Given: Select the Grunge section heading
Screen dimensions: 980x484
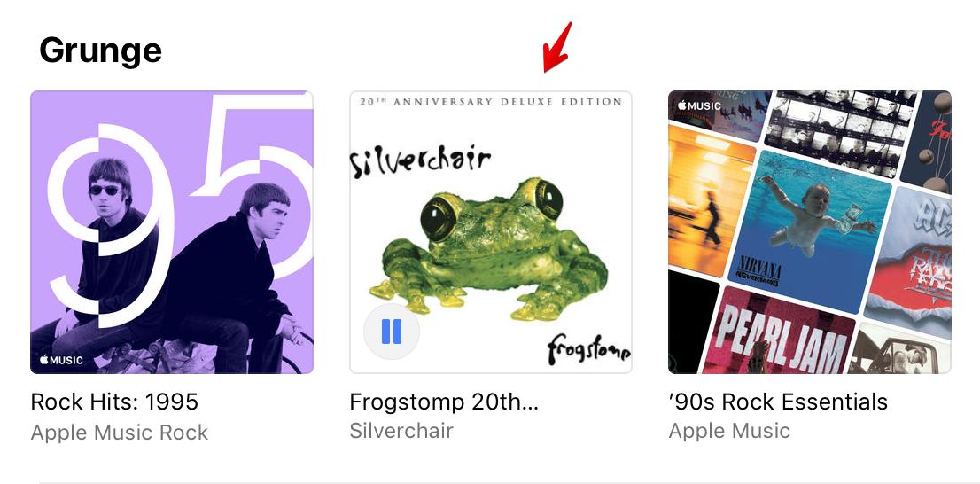Looking at the screenshot, I should tap(100, 51).
